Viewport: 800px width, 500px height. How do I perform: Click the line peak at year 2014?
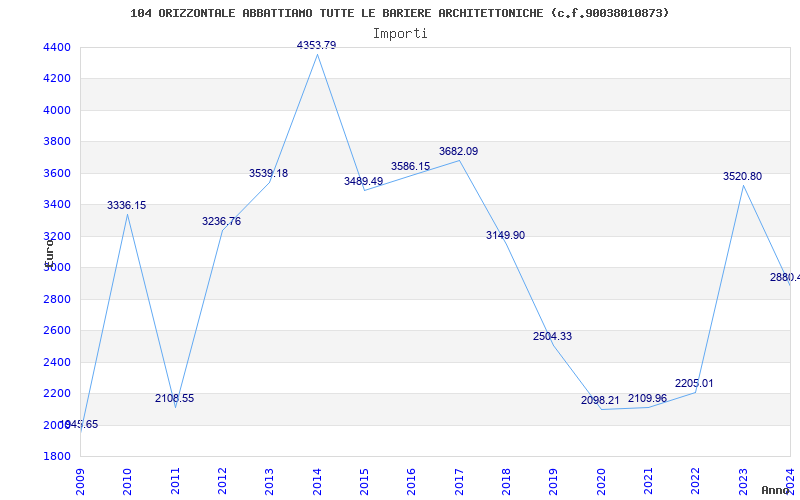click(x=317, y=54)
